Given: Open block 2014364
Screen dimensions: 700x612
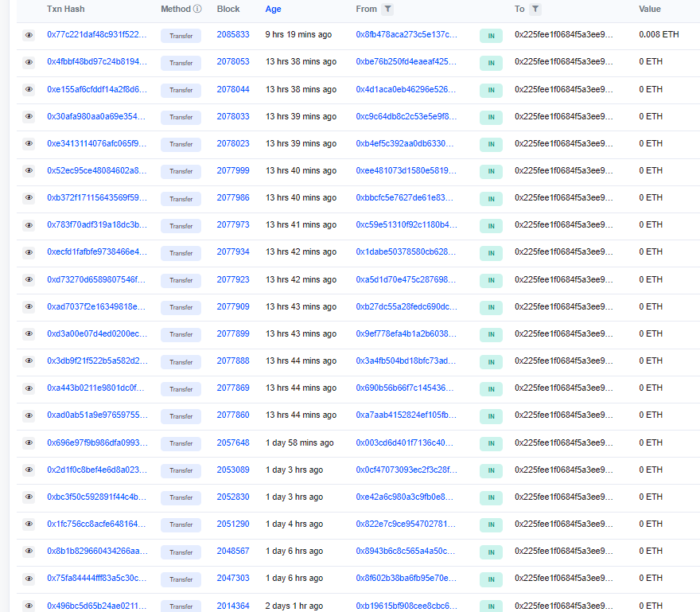Looking at the screenshot, I should pyautogui.click(x=233, y=606).
